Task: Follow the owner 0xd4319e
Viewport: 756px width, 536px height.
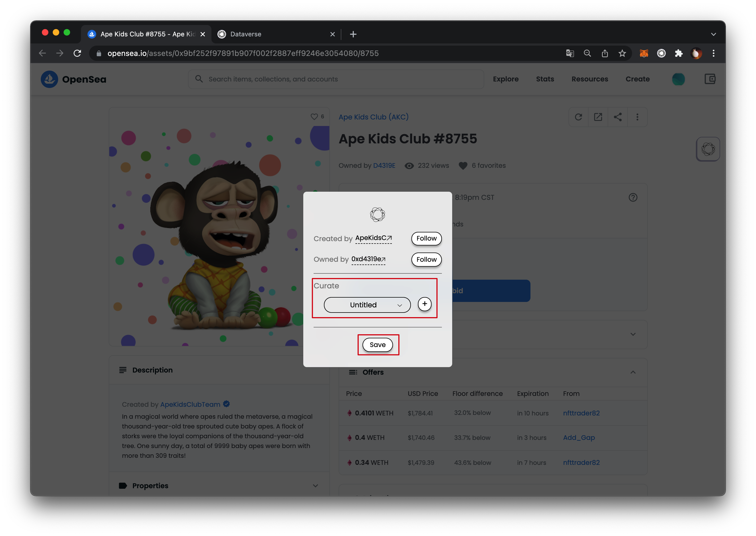Action: pyautogui.click(x=426, y=259)
